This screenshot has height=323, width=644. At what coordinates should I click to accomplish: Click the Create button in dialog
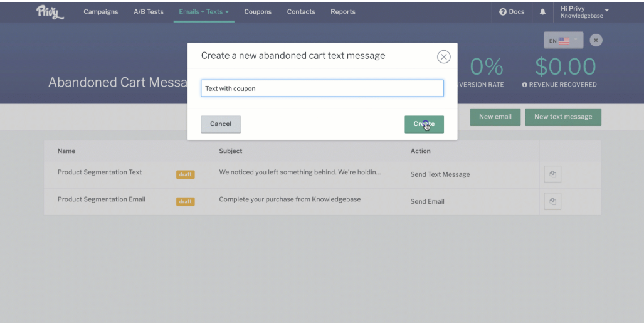click(425, 124)
